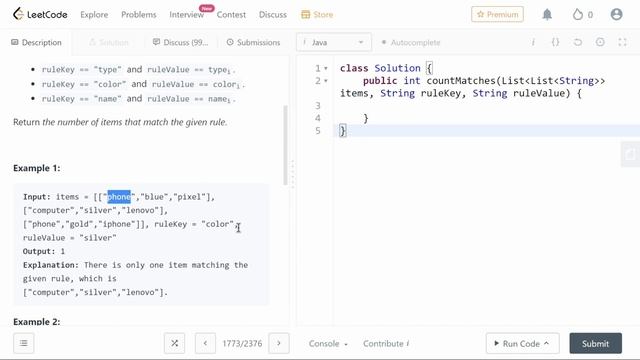Click the "Example 1:" heading

coord(37,168)
